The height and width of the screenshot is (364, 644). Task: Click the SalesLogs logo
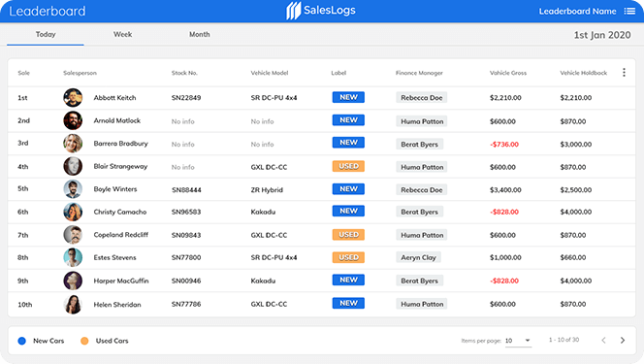(321, 11)
